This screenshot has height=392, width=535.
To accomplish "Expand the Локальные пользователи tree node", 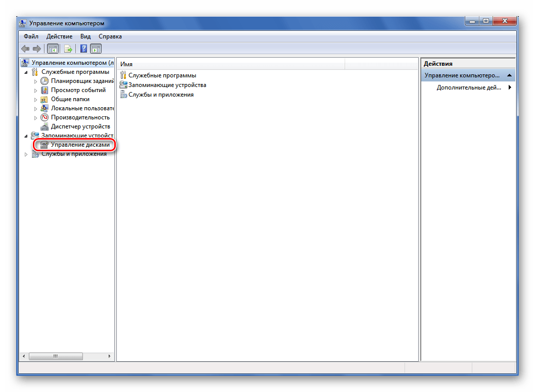I will (x=35, y=109).
